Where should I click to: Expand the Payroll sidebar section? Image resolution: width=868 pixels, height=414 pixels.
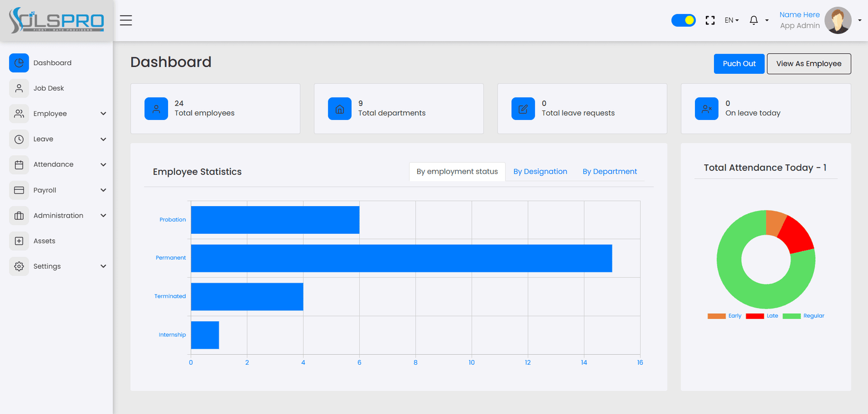(x=58, y=190)
